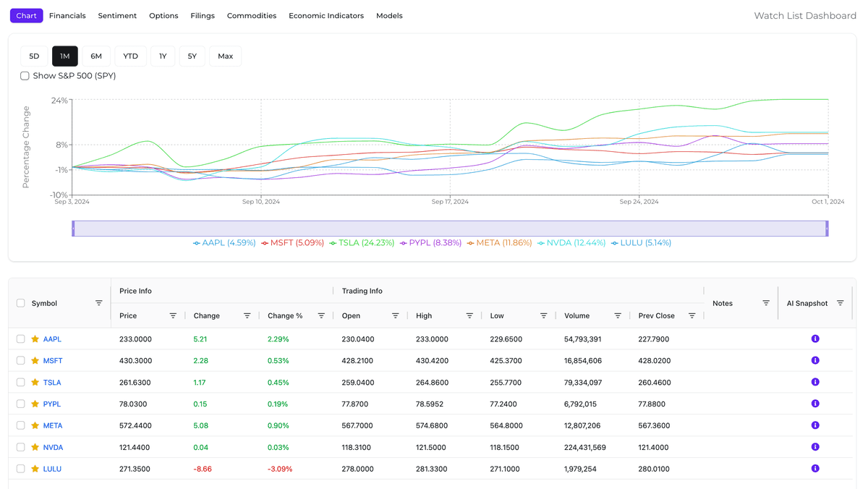Image resolution: width=868 pixels, height=489 pixels.
Task: Click the star icon next to META
Action: coord(35,425)
